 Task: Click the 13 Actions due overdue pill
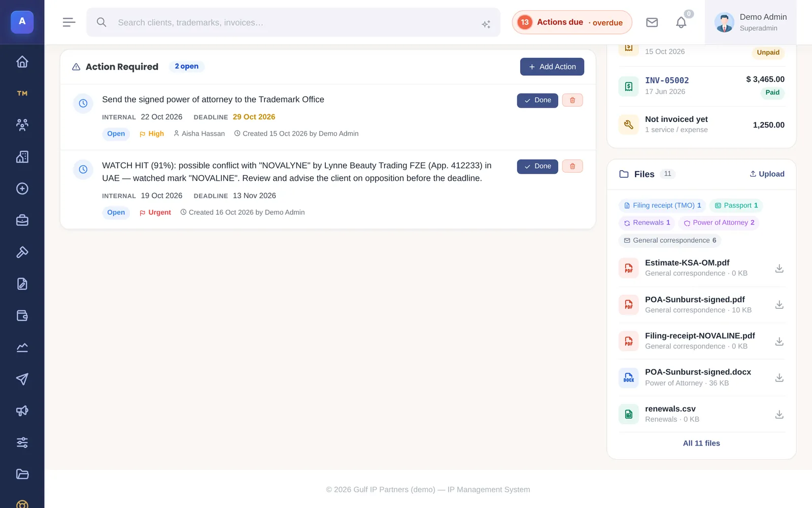point(572,22)
